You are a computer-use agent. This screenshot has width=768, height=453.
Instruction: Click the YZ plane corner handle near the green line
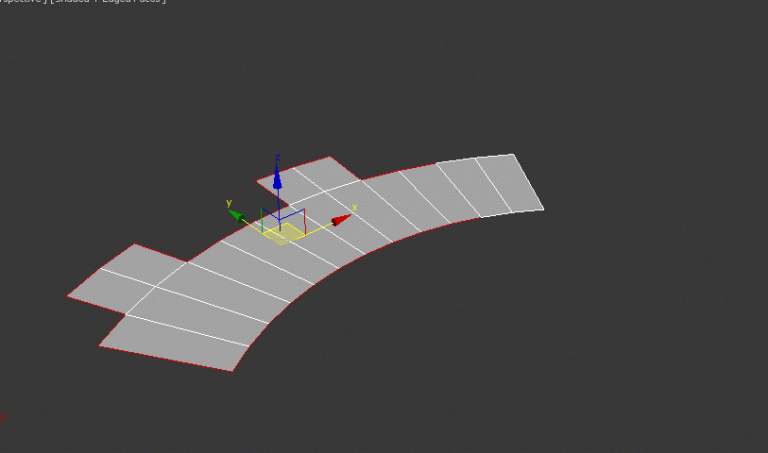(x=263, y=212)
